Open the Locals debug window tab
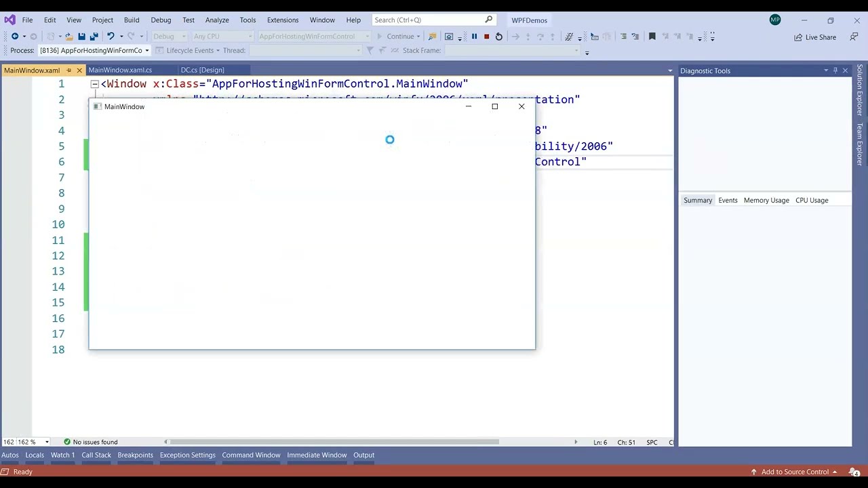 (35, 455)
